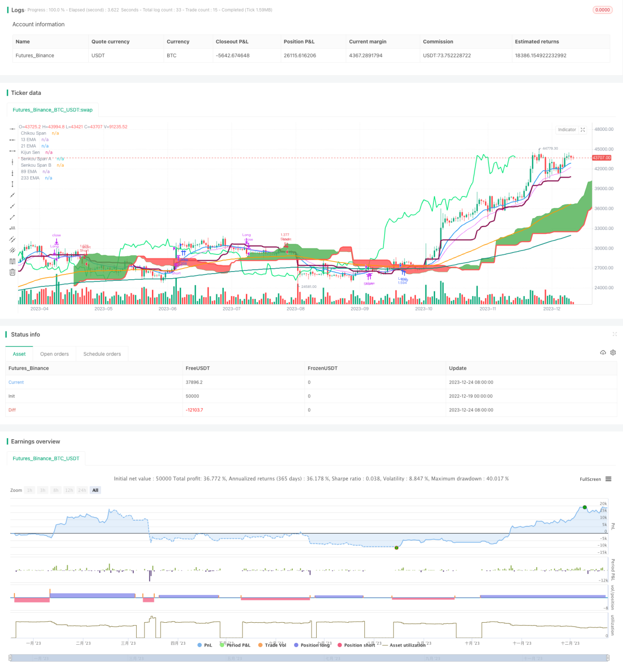Click the cloud download icon in Status info
623x672 pixels.
[603, 353]
